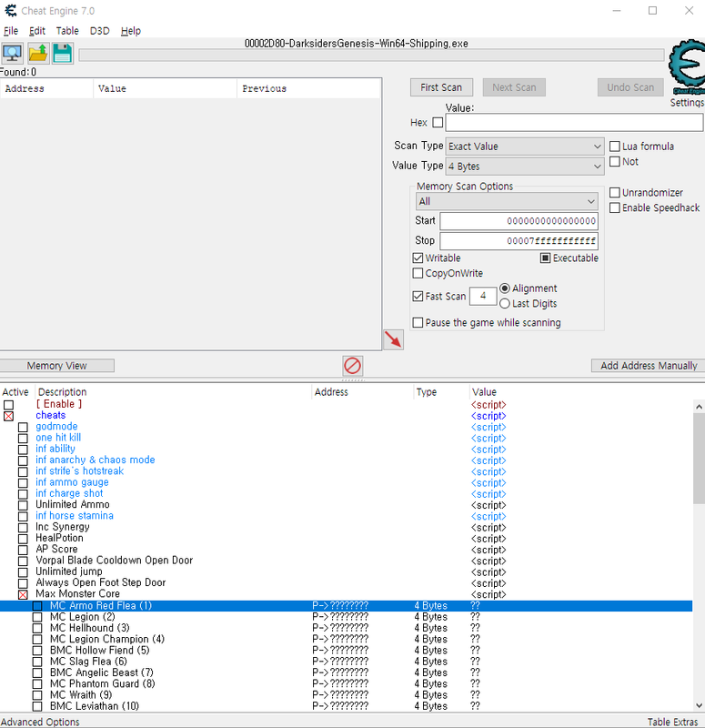
Task: Uncheck the Writable option
Action: tap(418, 258)
